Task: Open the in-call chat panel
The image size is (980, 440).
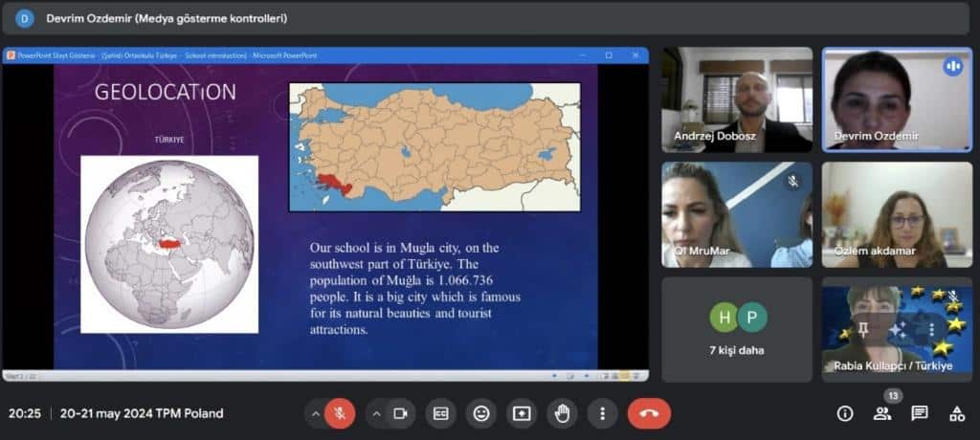Action: click(x=919, y=413)
